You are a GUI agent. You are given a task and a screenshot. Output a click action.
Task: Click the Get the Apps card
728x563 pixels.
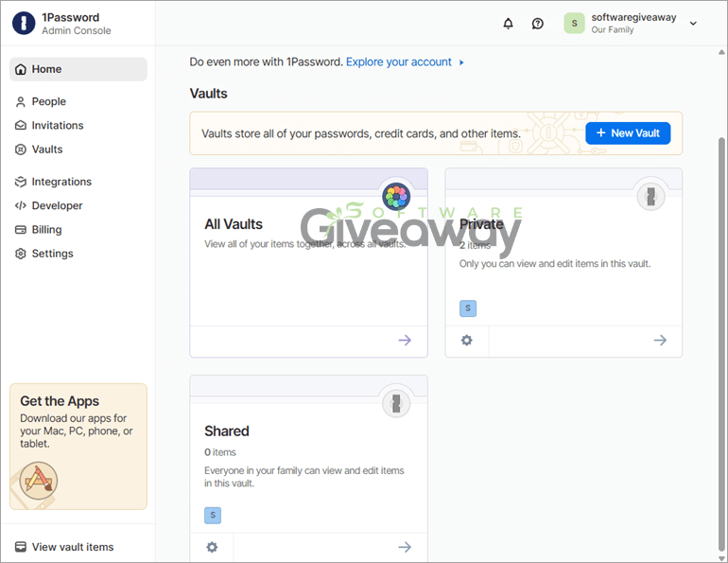(x=78, y=447)
